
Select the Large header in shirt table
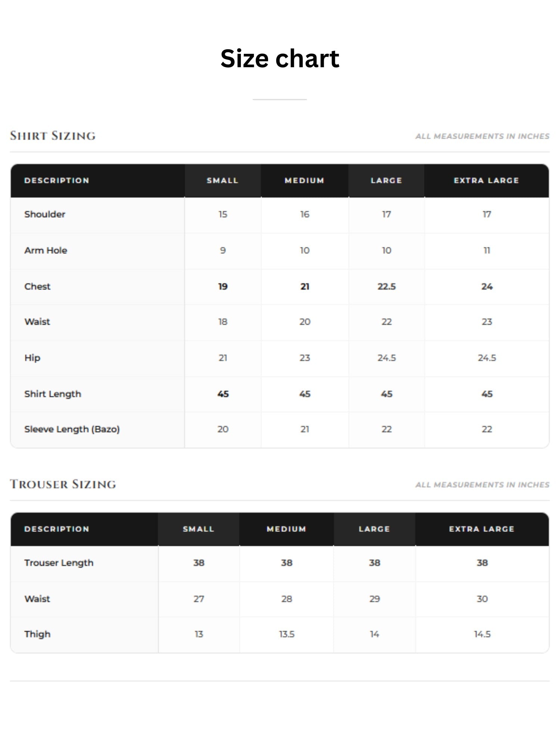386,180
